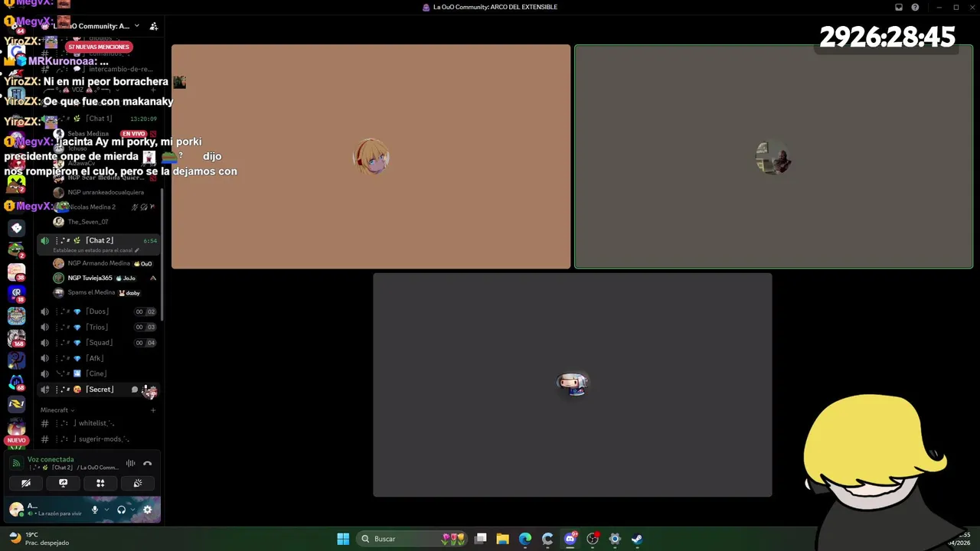Viewport: 980px width, 551px height.
Task: Open headphone output options chevron
Action: point(132,510)
